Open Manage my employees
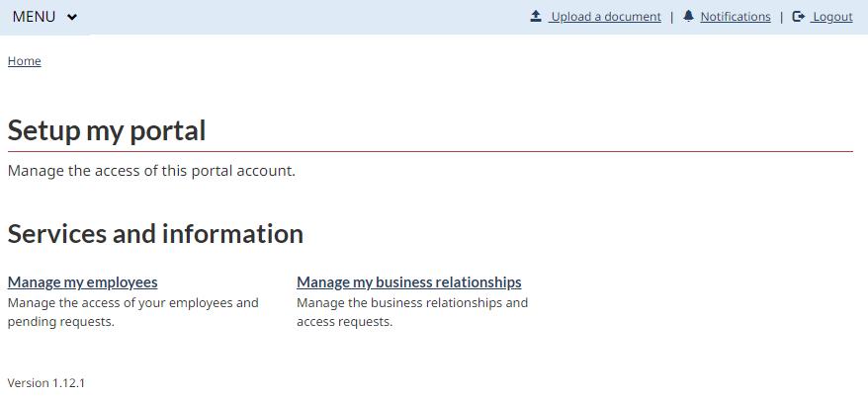 tap(82, 282)
